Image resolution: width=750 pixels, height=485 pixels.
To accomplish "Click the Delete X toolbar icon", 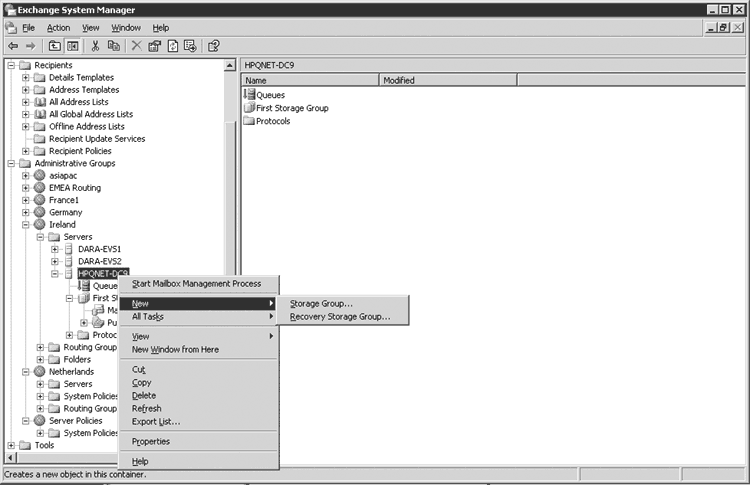I will pyautogui.click(x=137, y=45).
